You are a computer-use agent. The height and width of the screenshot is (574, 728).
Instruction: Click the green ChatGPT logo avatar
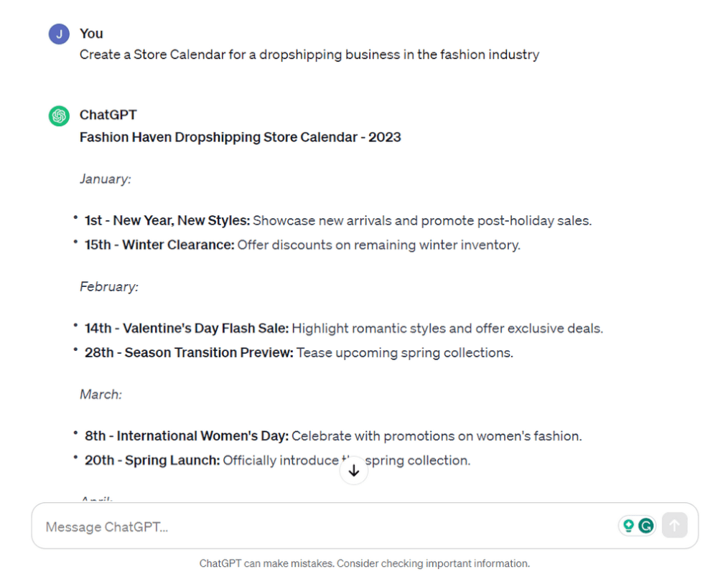point(59,116)
